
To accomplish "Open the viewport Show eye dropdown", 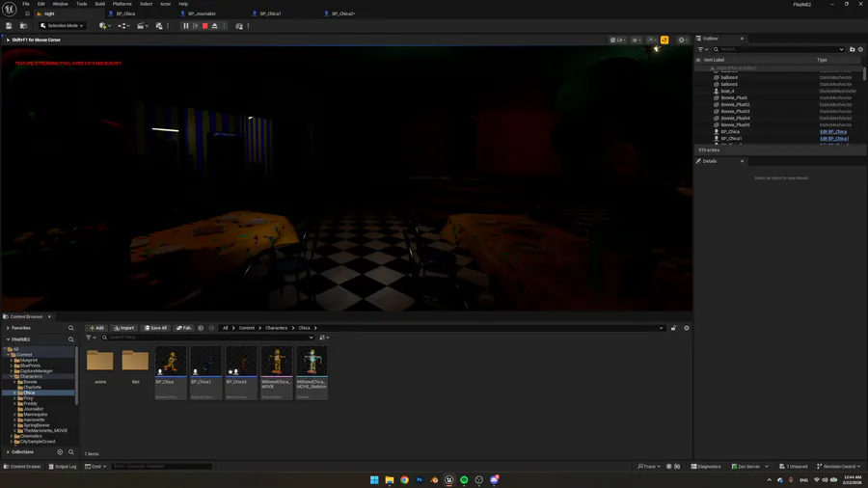I will [637, 40].
